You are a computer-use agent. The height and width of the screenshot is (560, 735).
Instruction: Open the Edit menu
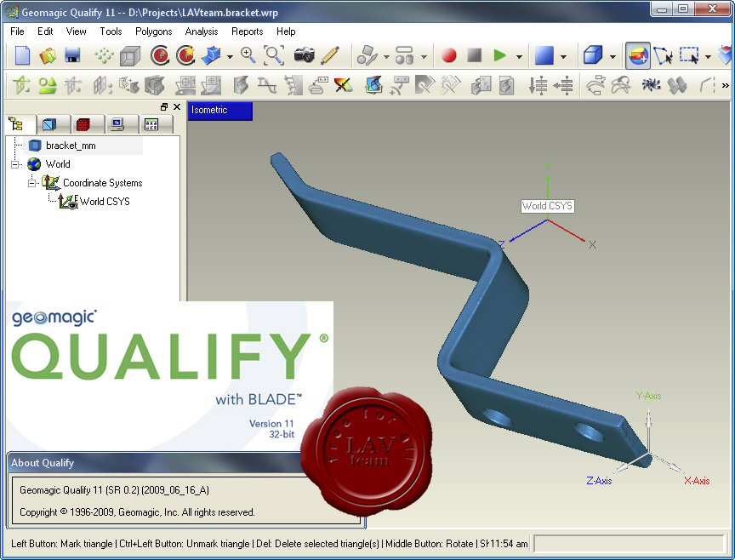pos(45,31)
